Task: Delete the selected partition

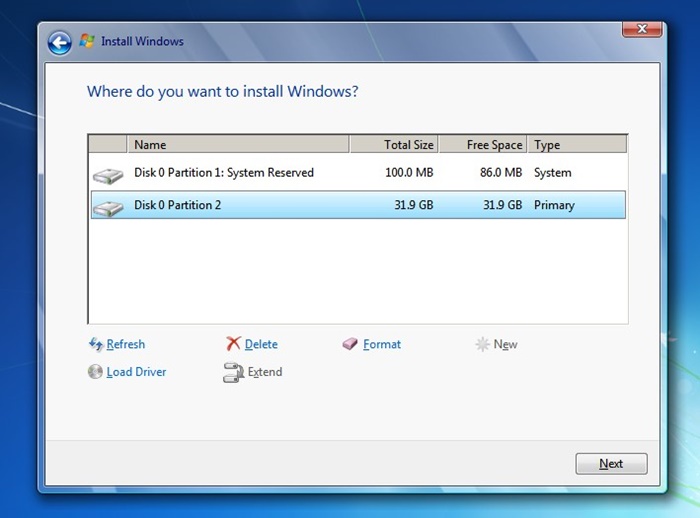Action: pos(261,344)
